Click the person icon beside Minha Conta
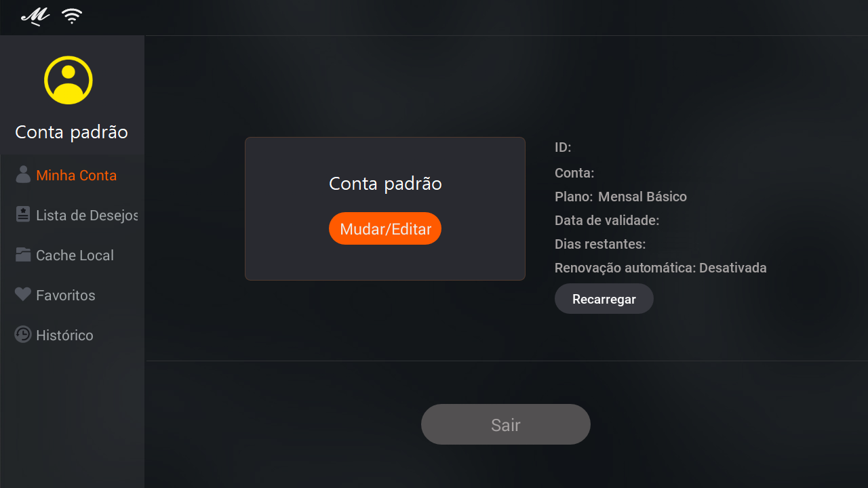The width and height of the screenshot is (868, 488). [23, 175]
